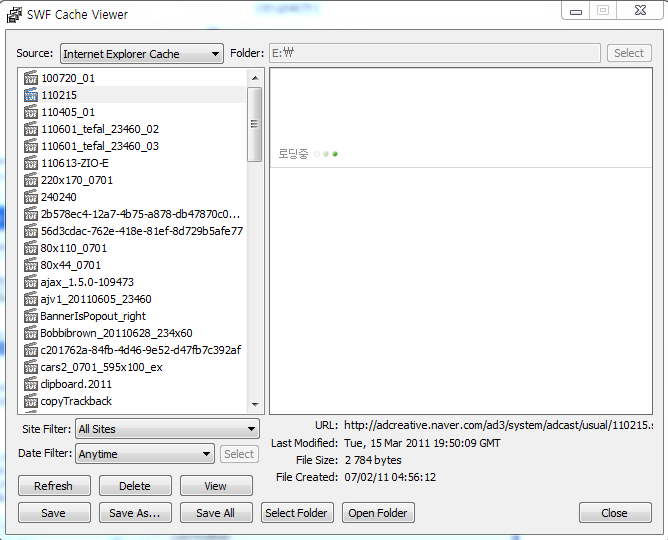The image size is (668, 540).
Task: Click the View button
Action: [x=216, y=486]
